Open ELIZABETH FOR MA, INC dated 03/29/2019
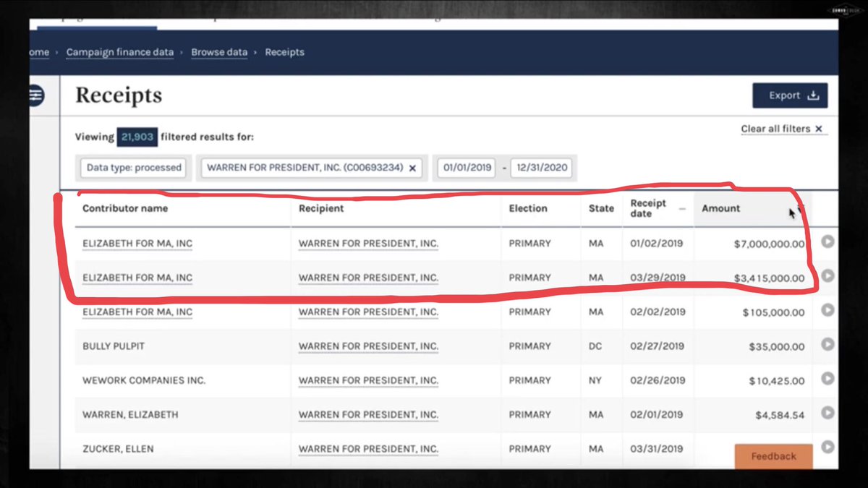 tap(137, 278)
